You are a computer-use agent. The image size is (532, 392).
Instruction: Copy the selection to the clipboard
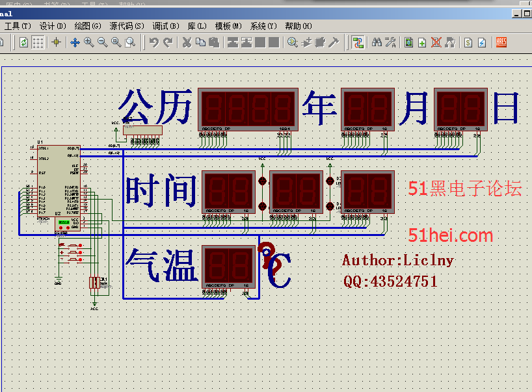coord(200,43)
